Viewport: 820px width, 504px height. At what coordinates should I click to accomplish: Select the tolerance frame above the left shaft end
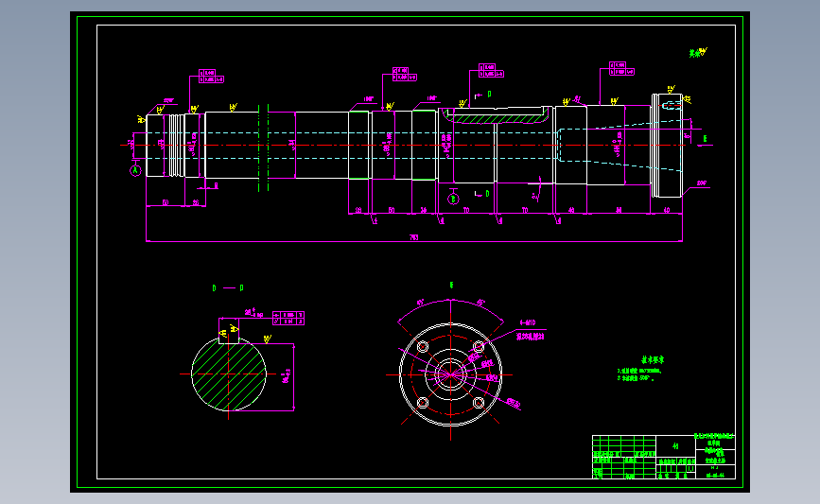(211, 77)
